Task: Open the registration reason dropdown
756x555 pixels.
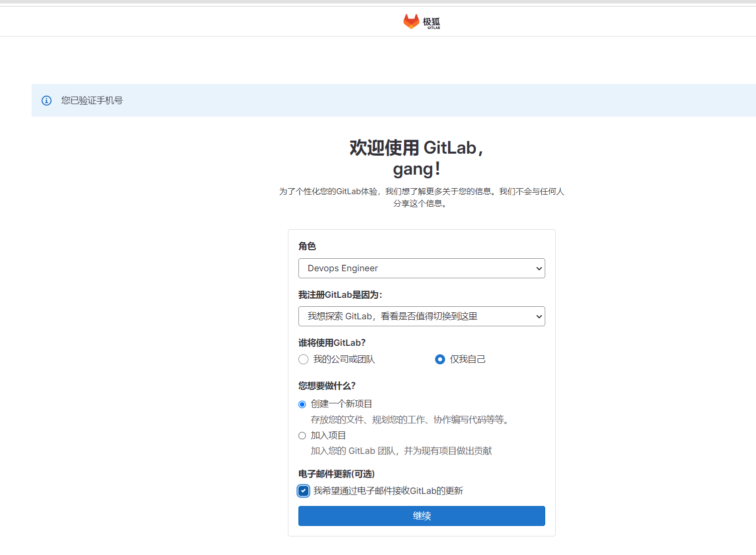Action: [x=422, y=316]
